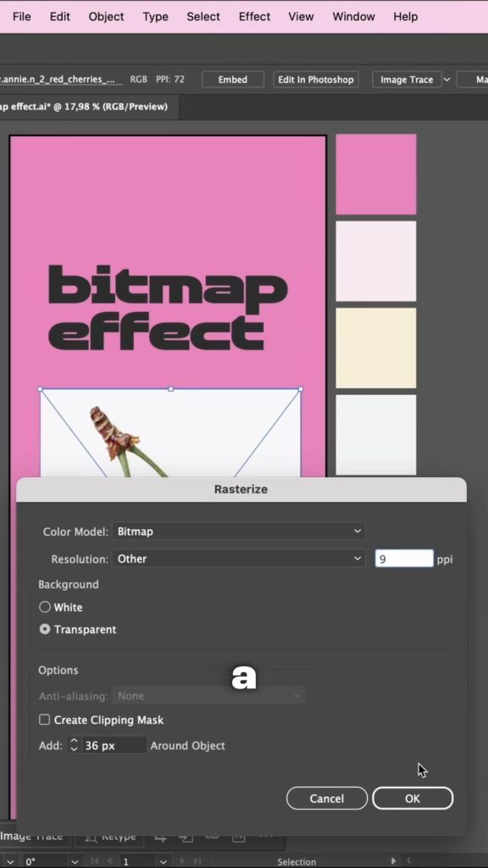488x868 pixels.
Task: Select the hot pink color swatch square
Action: tap(376, 175)
